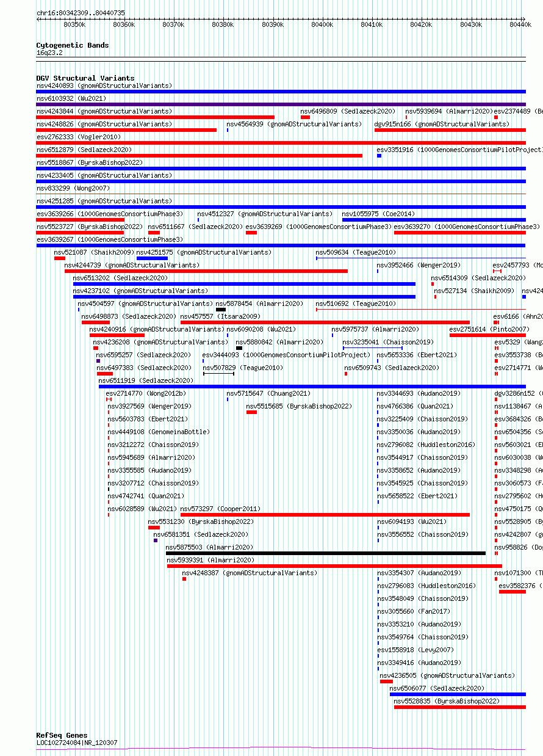The width and height of the screenshot is (543, 756).
Task: Select nsv573297 (Cooper2011) label
Action: coord(220,509)
